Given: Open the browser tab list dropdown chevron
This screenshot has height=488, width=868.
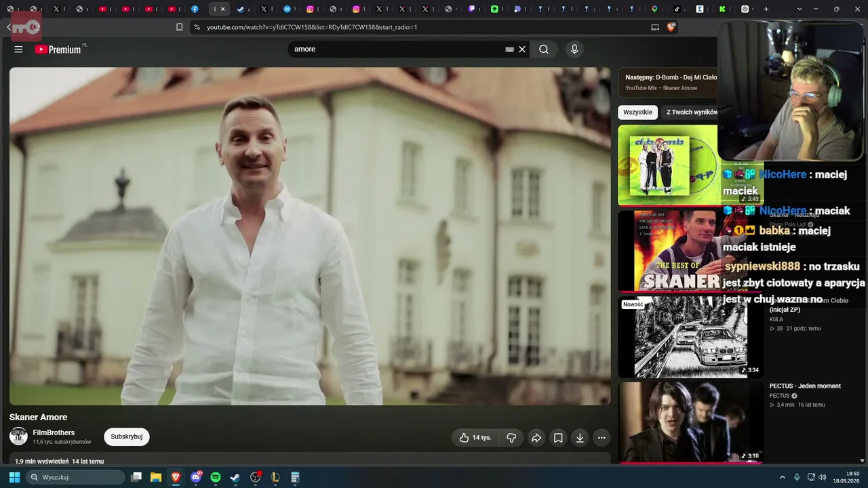Looking at the screenshot, I should [800, 9].
